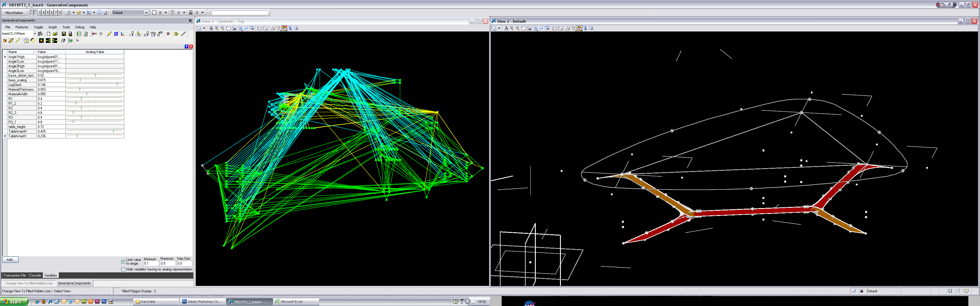Fit view in View 1 toolbar
Screen dimensions: 980x306
(x=234, y=29)
